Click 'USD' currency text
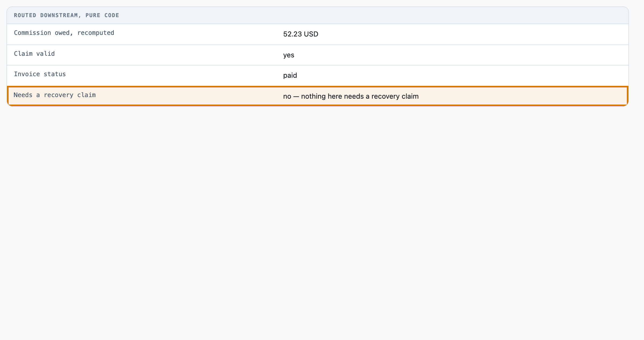Screen dimensions: 644x340 [311, 34]
